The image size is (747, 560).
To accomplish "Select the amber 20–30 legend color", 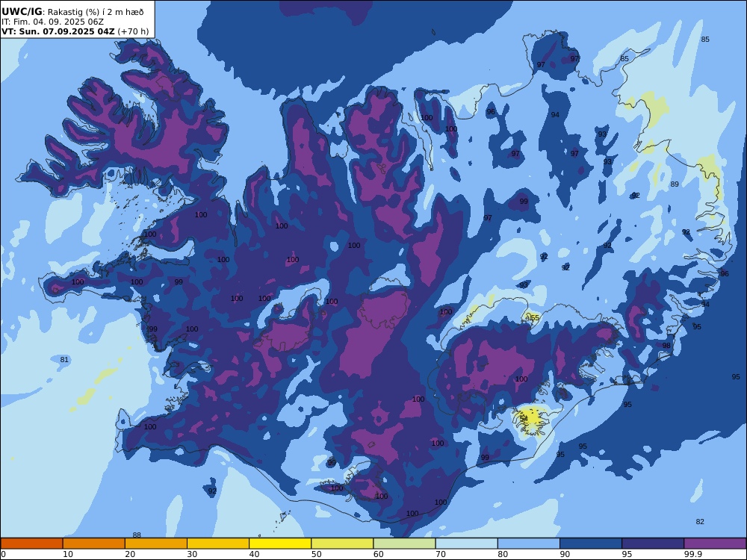I will (x=156, y=544).
